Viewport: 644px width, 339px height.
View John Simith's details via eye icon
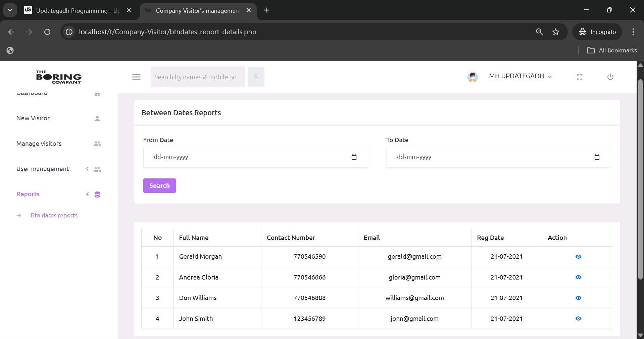coord(578,319)
